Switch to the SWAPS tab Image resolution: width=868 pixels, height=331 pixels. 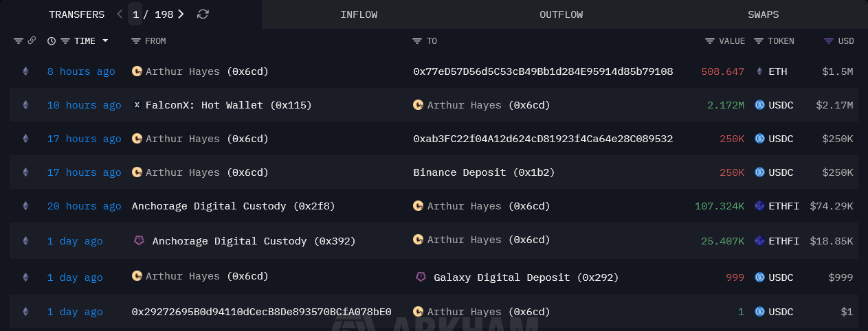point(763,14)
